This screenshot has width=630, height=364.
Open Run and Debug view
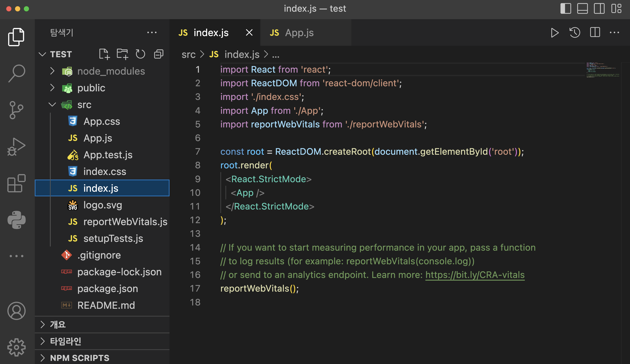17,147
